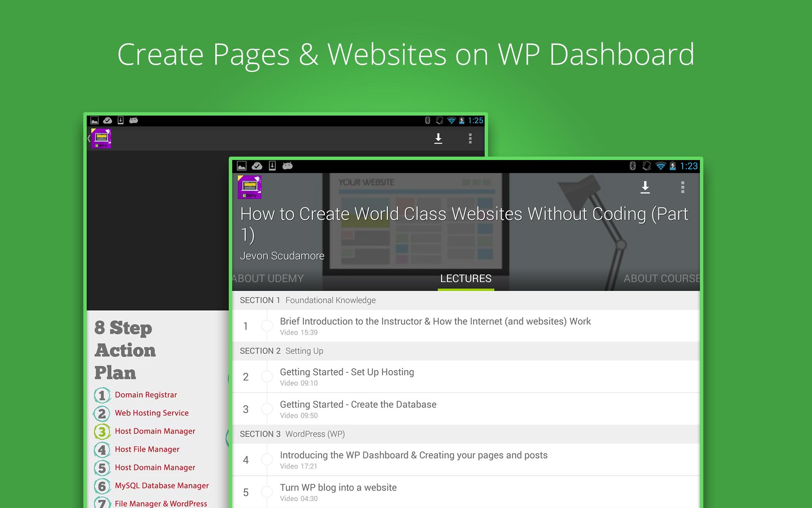The image size is (812, 508).
Task: Tap the download icon in the front screen header
Action: [645, 187]
